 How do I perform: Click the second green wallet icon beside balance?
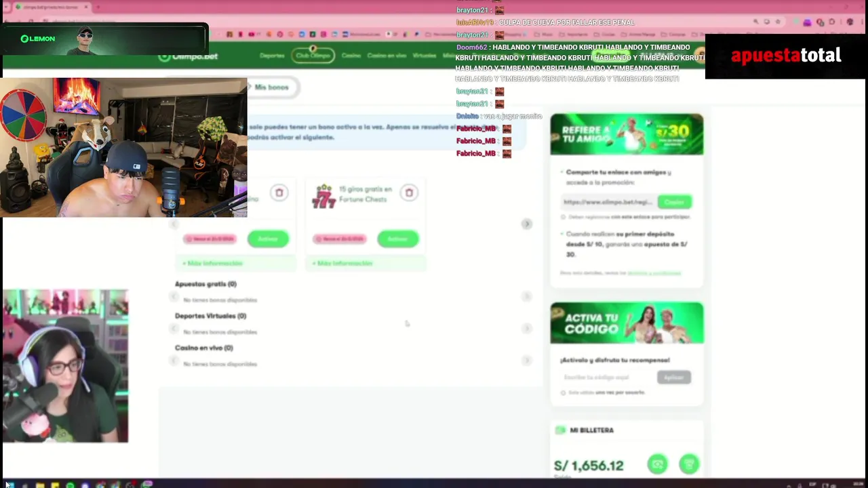pos(689,464)
